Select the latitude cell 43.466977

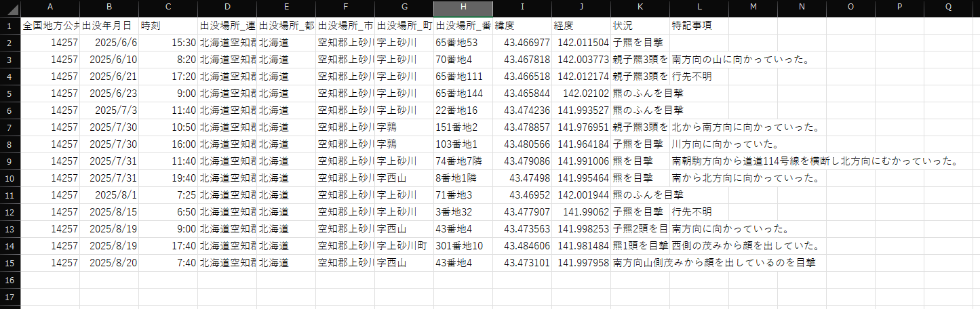click(522, 43)
